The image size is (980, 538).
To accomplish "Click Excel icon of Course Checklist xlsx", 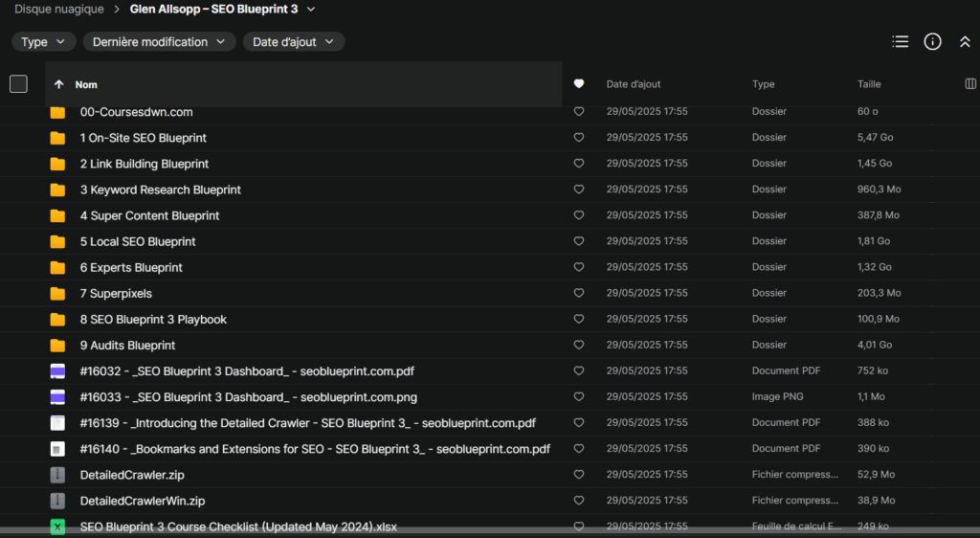I will 57,527.
